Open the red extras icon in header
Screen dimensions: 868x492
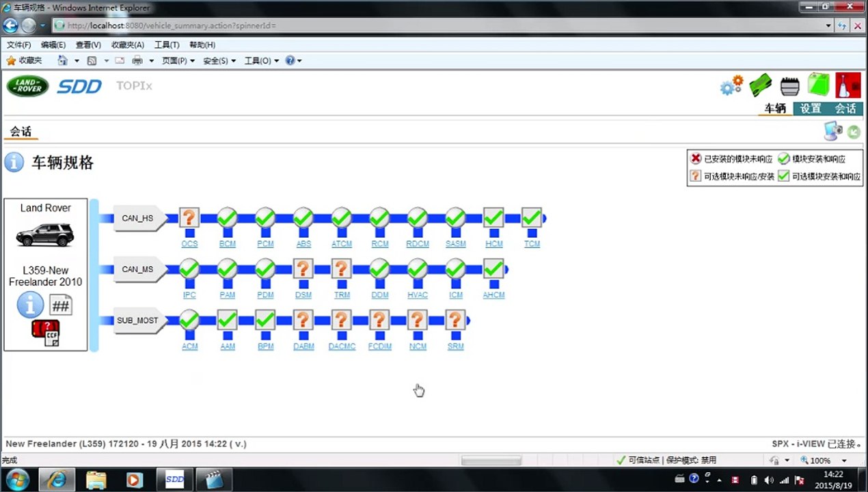click(847, 86)
